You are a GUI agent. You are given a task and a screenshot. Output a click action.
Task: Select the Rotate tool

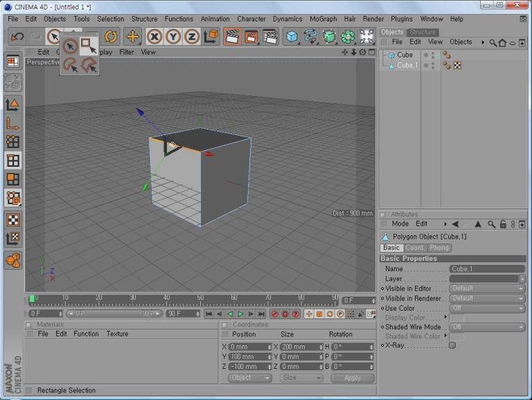pyautogui.click(x=111, y=36)
